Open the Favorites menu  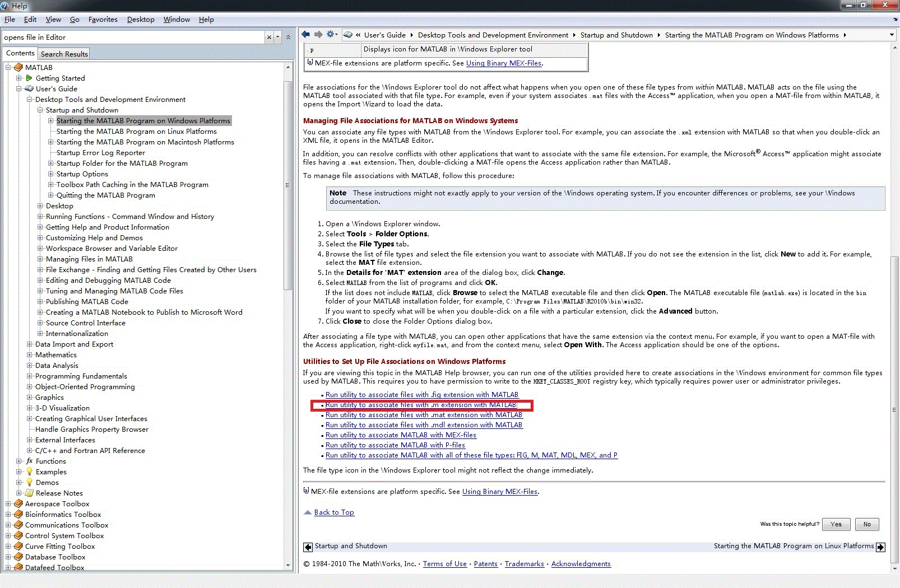[103, 19]
